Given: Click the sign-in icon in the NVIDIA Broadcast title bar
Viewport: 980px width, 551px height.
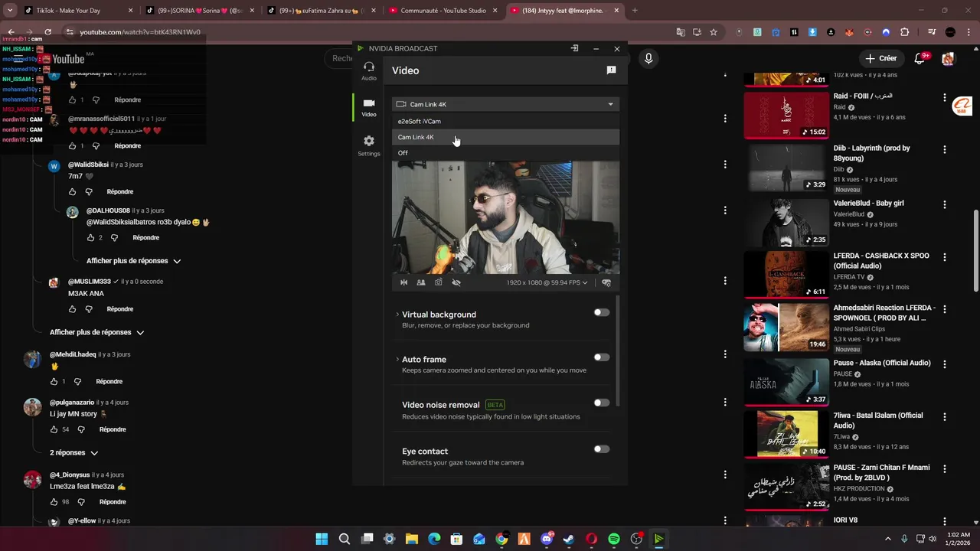Looking at the screenshot, I should click(574, 48).
